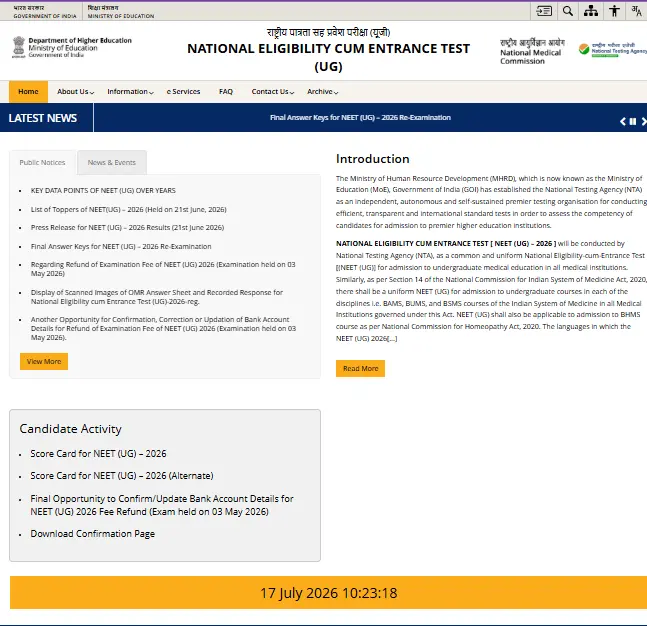The width and height of the screenshot is (647, 626).
Task: Open List of Toppers of NEET(UG) 2026
Action: (129, 210)
